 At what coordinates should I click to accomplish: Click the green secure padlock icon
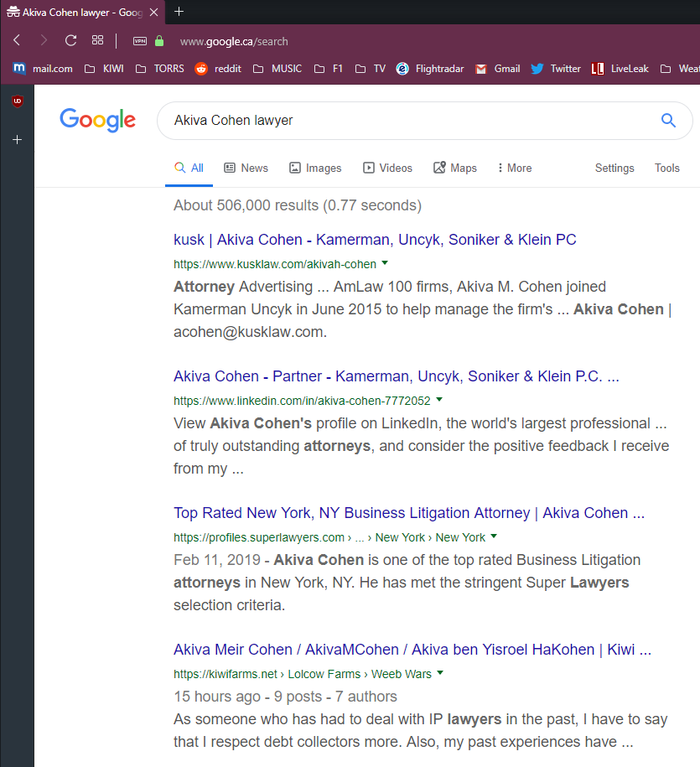(x=159, y=40)
